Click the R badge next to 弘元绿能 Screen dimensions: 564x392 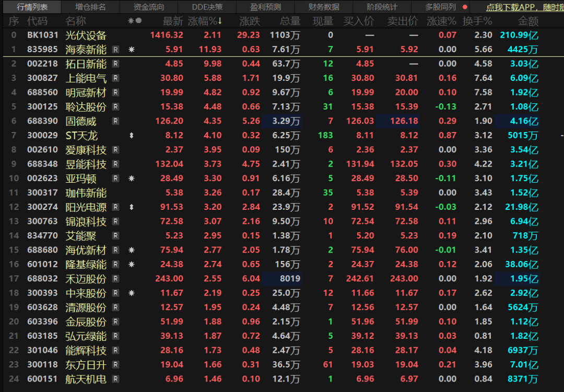click(x=115, y=336)
